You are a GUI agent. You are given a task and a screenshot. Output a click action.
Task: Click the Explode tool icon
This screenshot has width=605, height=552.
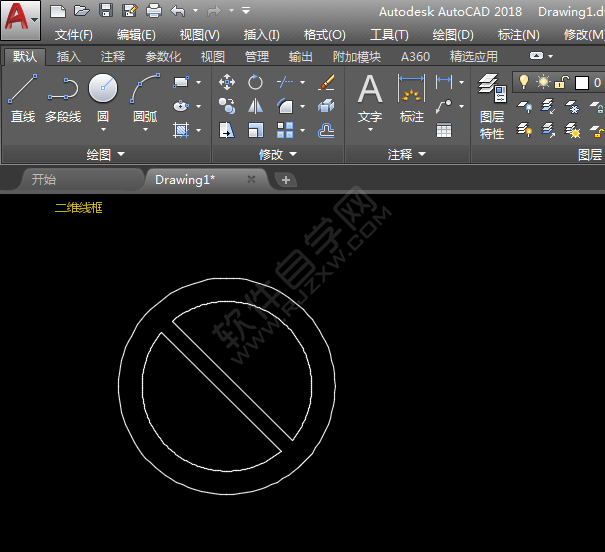326,106
